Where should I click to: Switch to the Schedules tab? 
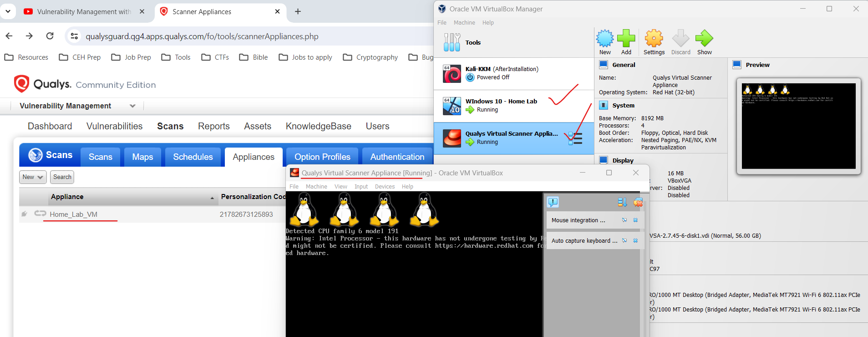193,157
